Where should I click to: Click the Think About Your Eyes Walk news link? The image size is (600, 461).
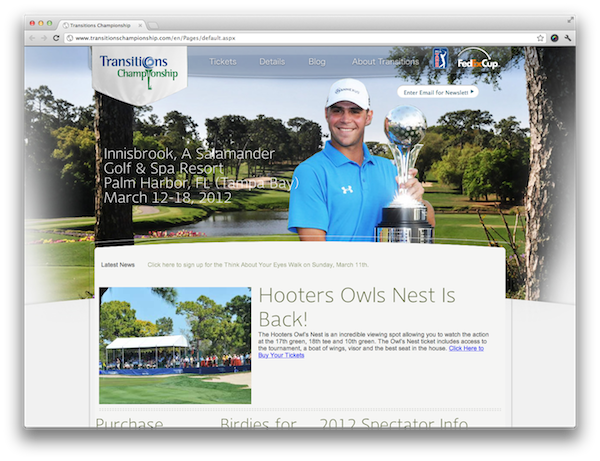[258, 265]
